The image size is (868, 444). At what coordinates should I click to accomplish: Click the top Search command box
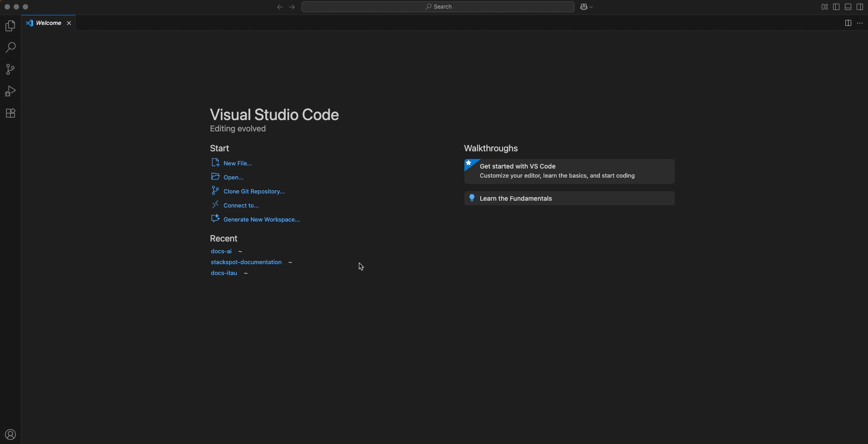[438, 7]
